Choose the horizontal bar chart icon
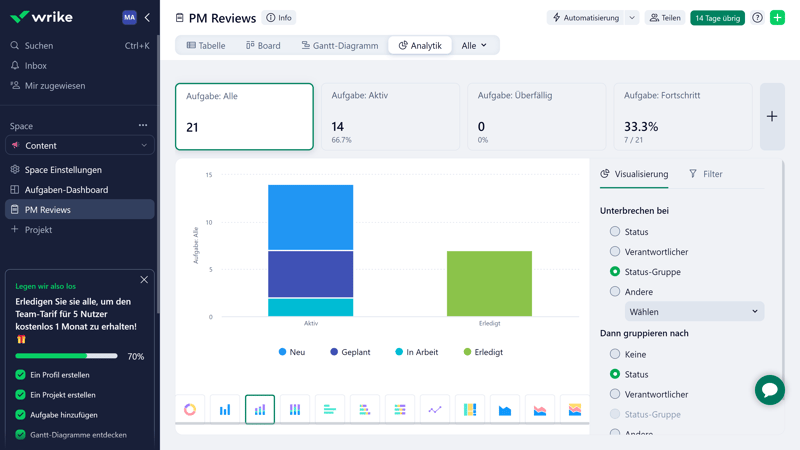This screenshot has width=800, height=450. [x=330, y=409]
